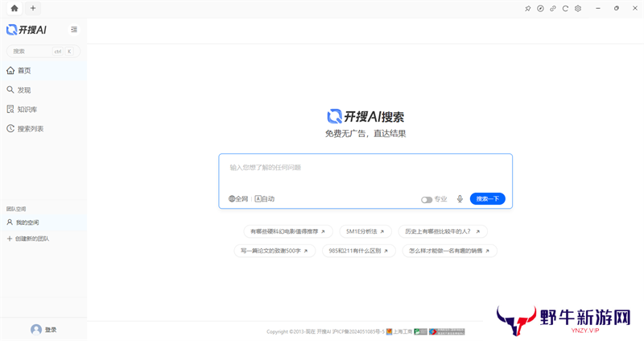The image size is (644, 341).
Task: Open the 全网 search scope selector
Action: [x=238, y=198]
